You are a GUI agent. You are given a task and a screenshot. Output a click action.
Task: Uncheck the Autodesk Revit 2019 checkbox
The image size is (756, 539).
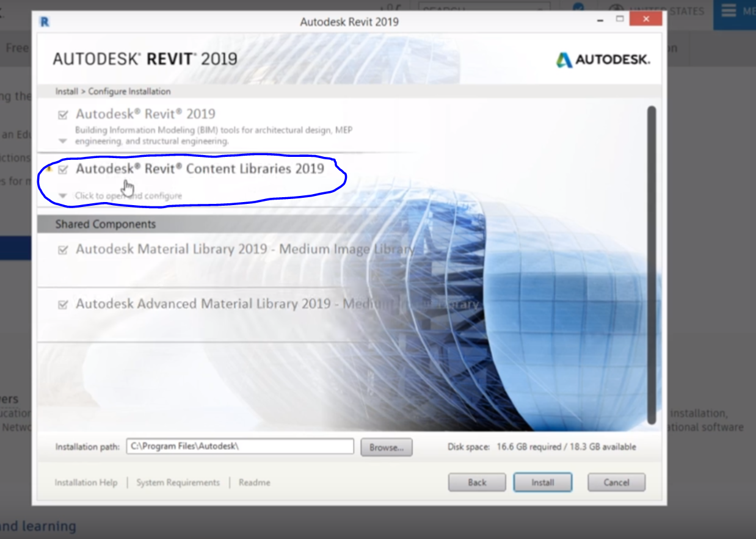(x=62, y=115)
